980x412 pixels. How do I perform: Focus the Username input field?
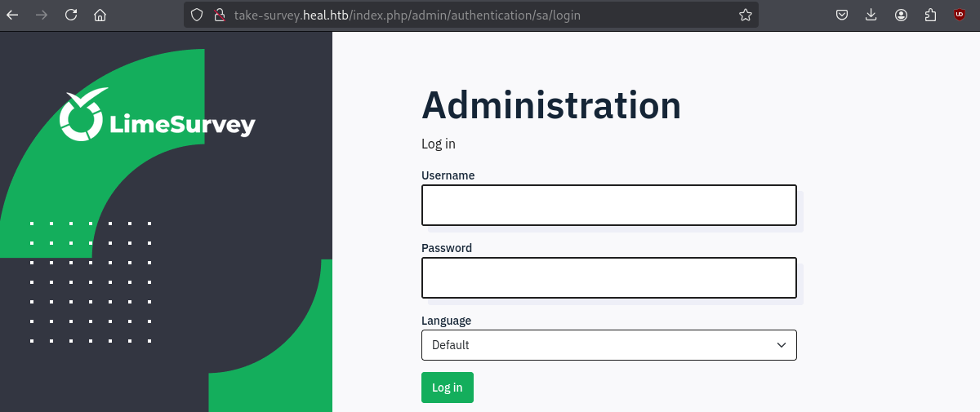pyautogui.click(x=608, y=205)
